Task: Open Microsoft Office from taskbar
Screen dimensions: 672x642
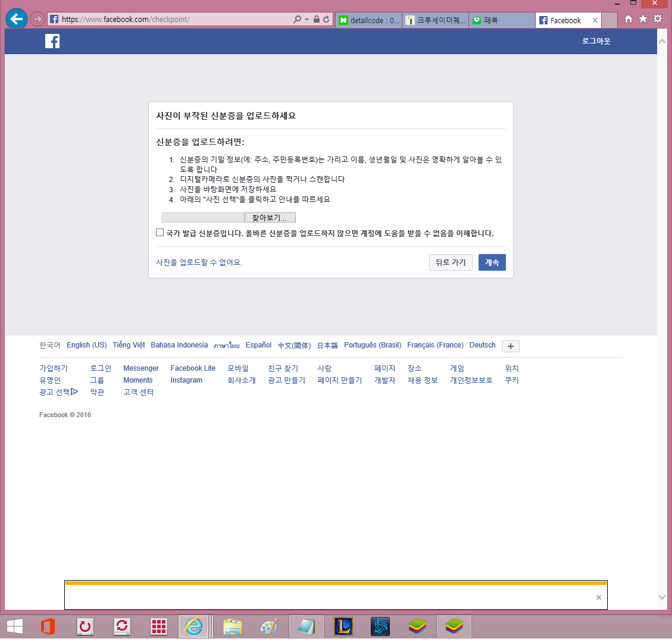Action: click(x=48, y=628)
